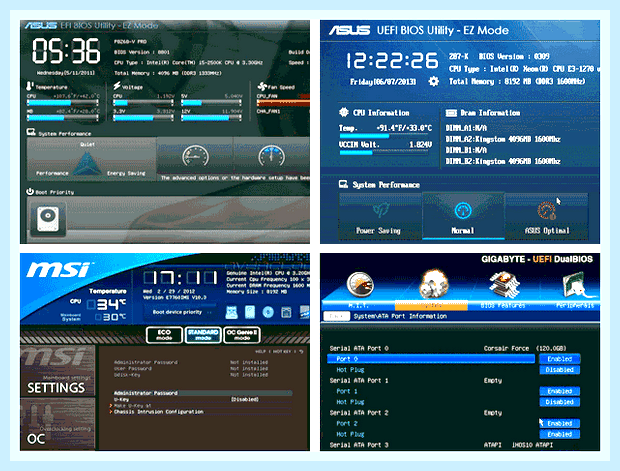Click the thermometer icon beside Temperature in ASUS EFI

pos(30,86)
